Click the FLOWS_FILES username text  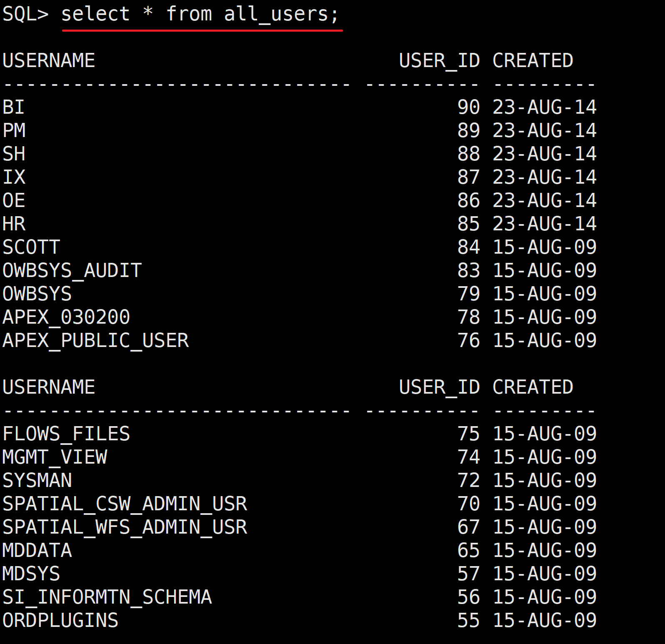(66, 434)
